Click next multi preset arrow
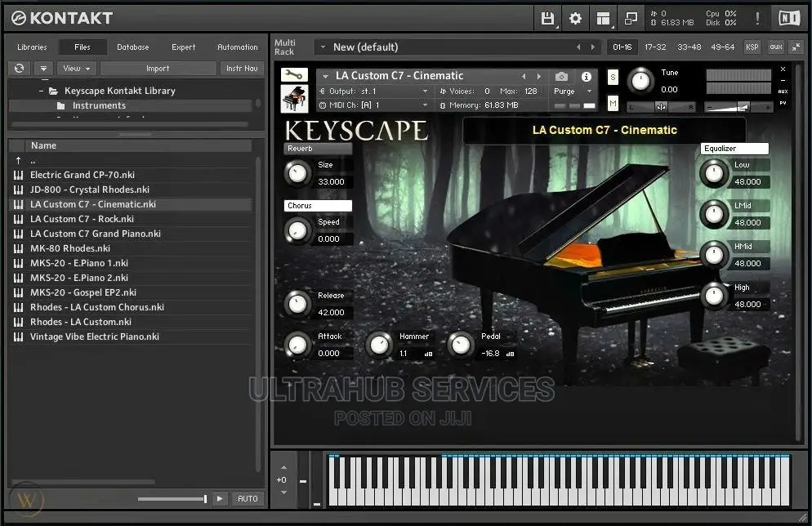 pyautogui.click(x=593, y=47)
